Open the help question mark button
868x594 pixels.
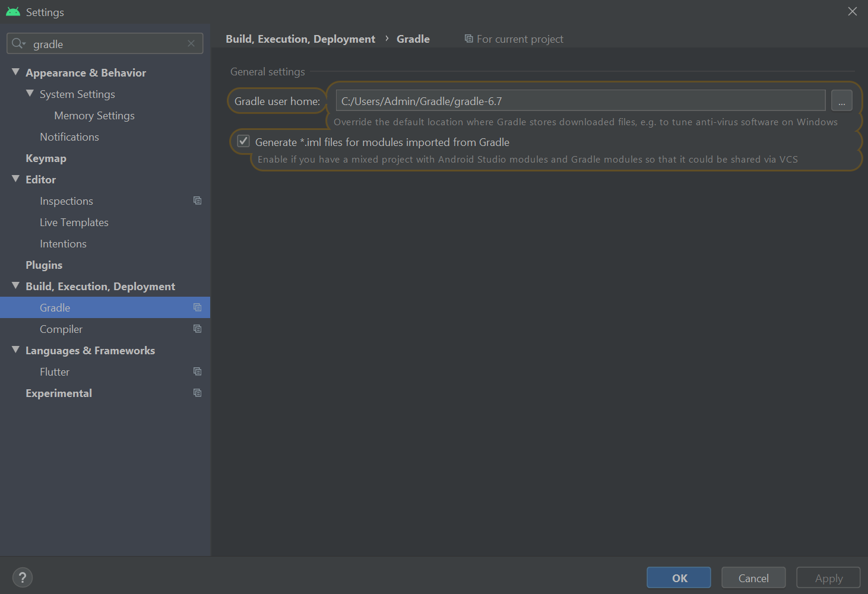[x=23, y=577]
